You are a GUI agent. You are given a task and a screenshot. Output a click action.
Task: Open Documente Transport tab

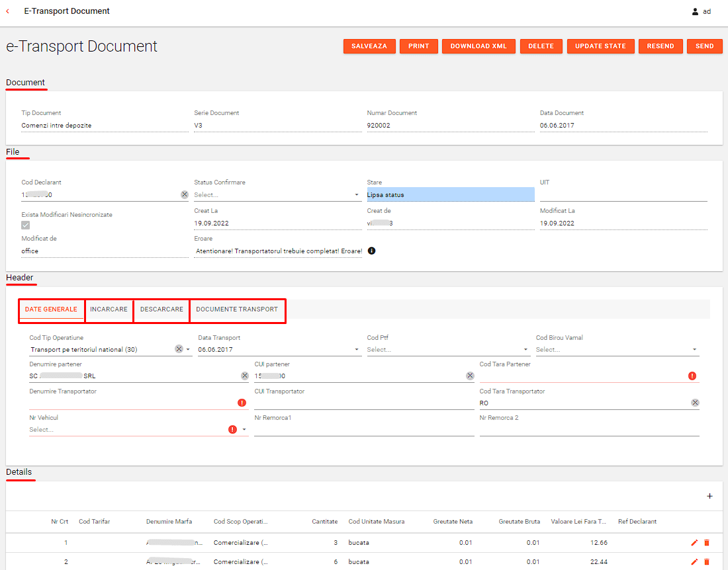[x=237, y=309]
